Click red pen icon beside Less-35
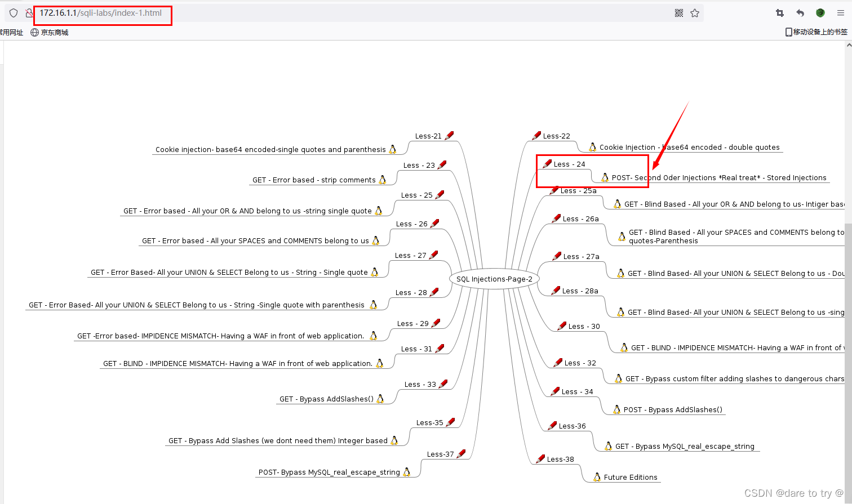852x504 pixels. (450, 422)
